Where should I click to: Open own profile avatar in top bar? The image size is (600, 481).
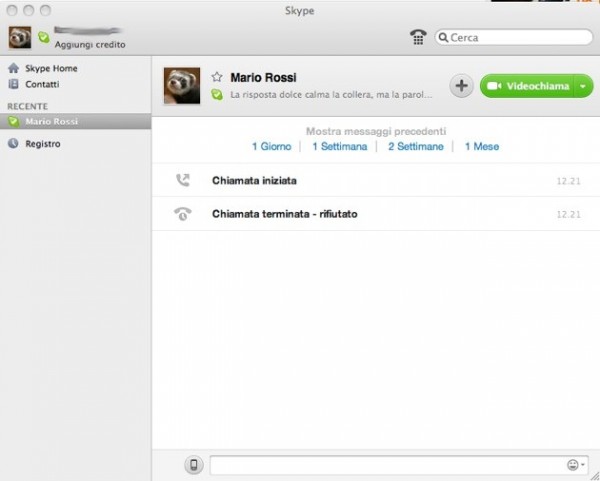point(20,38)
